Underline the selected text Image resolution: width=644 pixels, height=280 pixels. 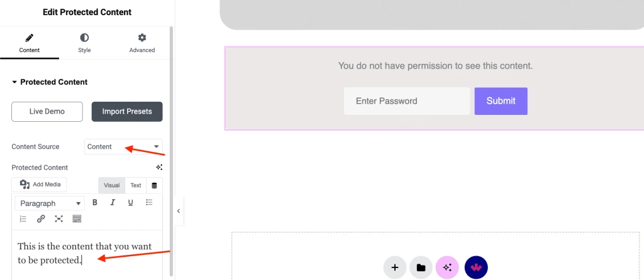click(x=131, y=203)
